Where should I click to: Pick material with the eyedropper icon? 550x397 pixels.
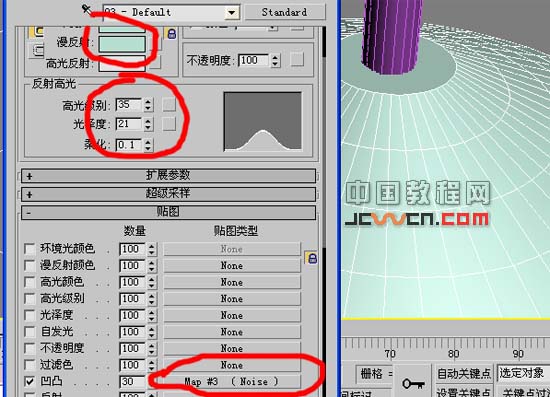(86, 9)
